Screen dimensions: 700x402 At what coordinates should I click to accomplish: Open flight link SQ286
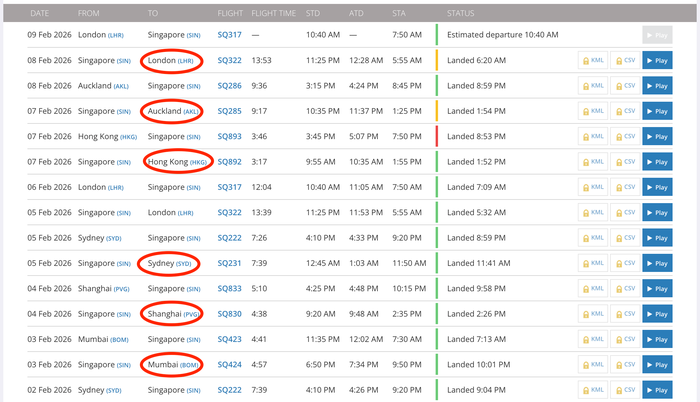[229, 86]
